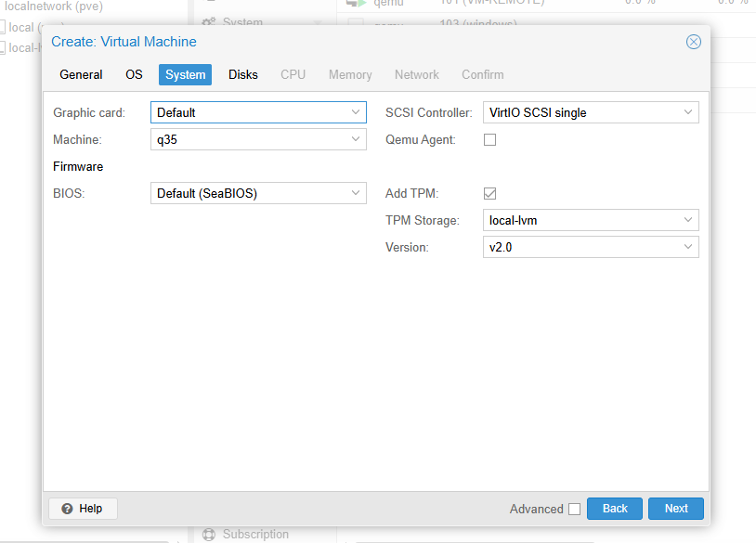Switch to the General tab
Viewport: 756px width, 543px height.
coord(81,74)
